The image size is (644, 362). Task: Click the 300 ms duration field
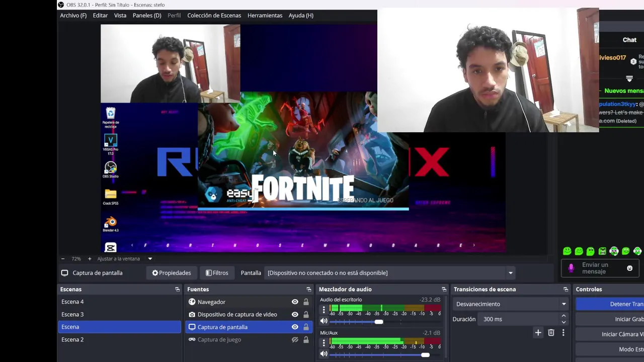[518, 319]
